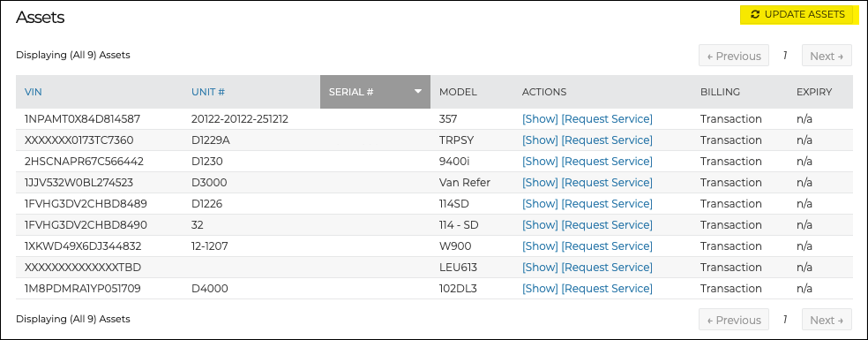This screenshot has width=868, height=340.
Task: Show details for unit D1226
Action: (540, 204)
